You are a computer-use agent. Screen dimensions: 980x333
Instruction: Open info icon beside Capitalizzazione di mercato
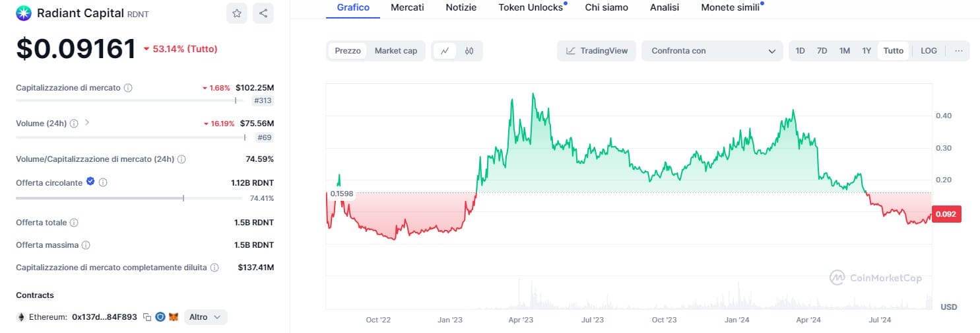point(128,88)
